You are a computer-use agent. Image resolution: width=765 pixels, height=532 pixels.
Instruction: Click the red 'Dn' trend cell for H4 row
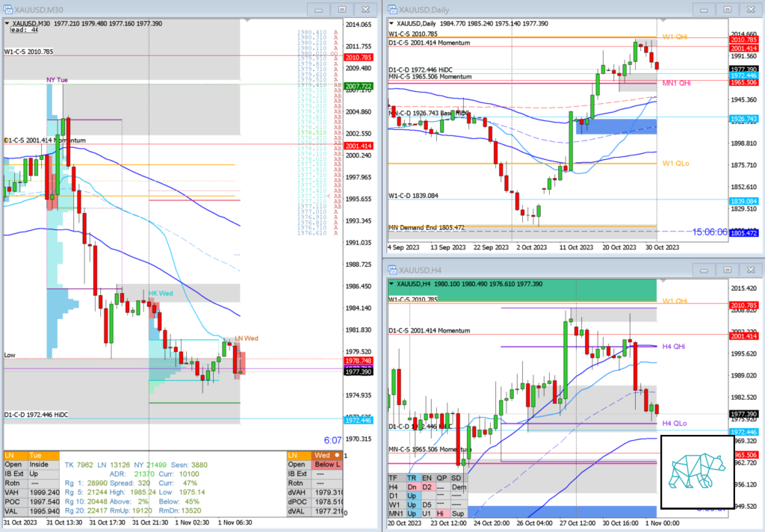[x=412, y=487]
